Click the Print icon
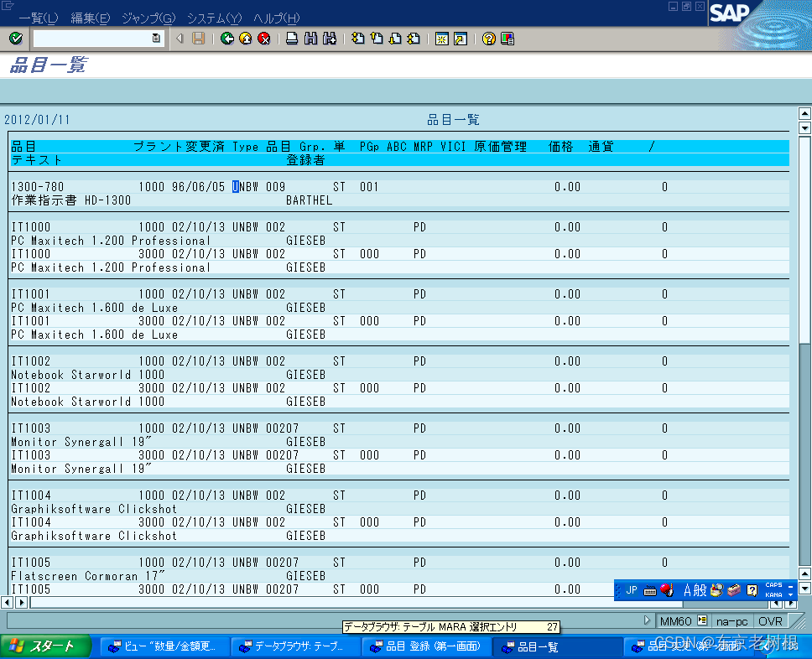812x659 pixels. (x=292, y=39)
